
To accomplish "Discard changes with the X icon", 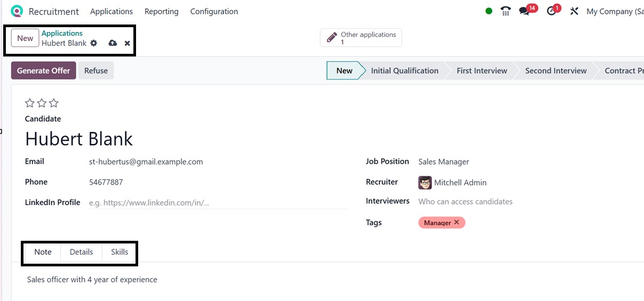I will point(128,43).
